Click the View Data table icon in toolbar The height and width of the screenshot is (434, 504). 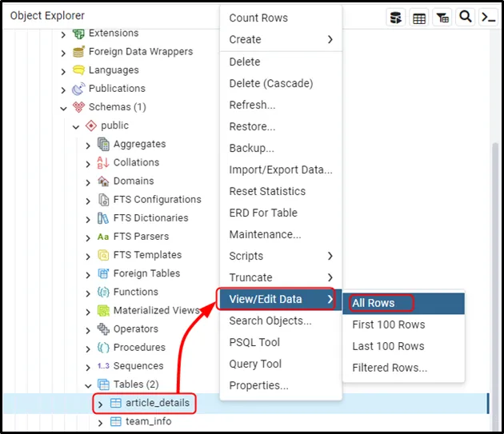[419, 17]
